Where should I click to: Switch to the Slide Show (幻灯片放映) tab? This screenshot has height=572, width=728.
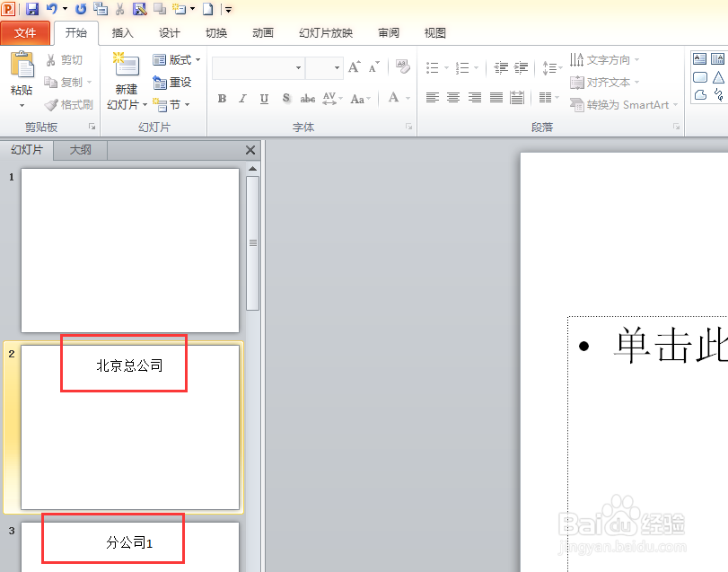coord(326,33)
